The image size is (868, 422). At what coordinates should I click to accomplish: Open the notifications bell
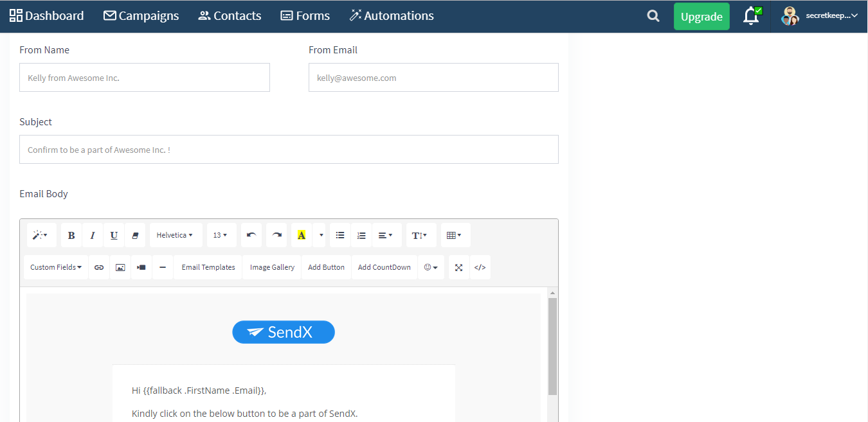point(751,16)
